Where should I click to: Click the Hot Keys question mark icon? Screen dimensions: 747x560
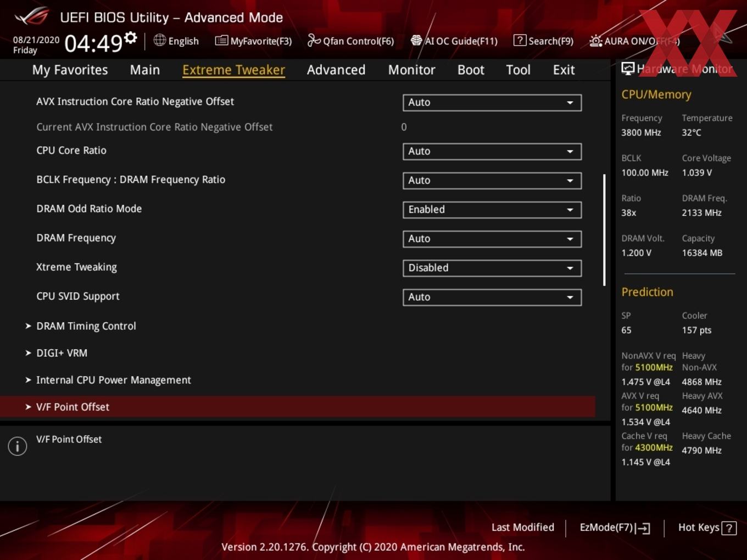click(x=729, y=528)
